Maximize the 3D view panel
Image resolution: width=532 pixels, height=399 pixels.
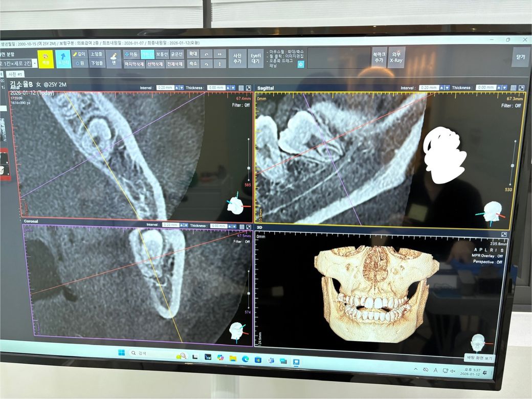(x=504, y=234)
